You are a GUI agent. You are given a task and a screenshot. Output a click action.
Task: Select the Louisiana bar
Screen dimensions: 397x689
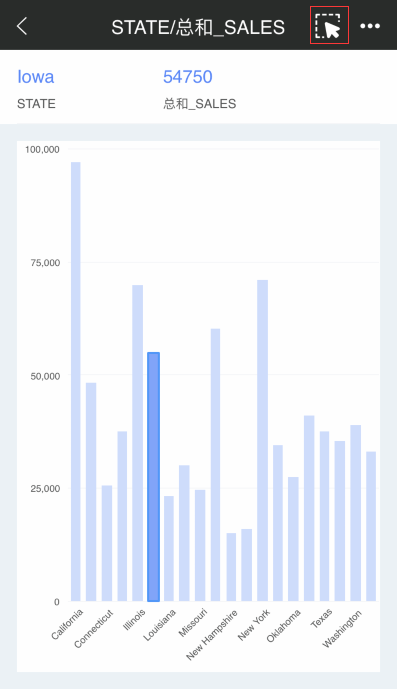169,548
